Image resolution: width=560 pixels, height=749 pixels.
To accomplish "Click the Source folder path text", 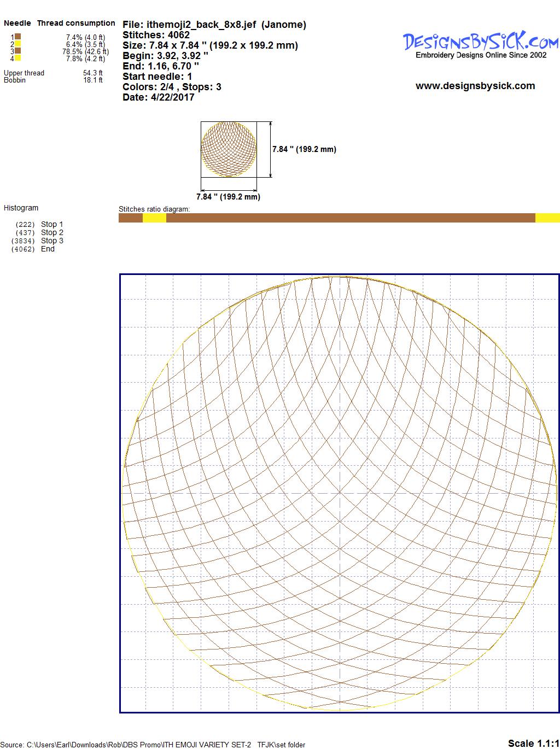I will pyautogui.click(x=153, y=745).
